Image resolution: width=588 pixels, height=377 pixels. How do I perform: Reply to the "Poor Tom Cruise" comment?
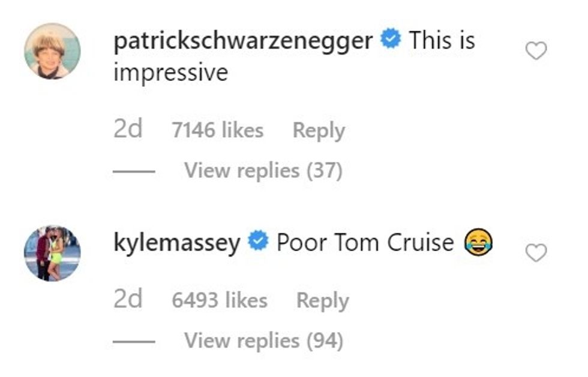coord(322,300)
